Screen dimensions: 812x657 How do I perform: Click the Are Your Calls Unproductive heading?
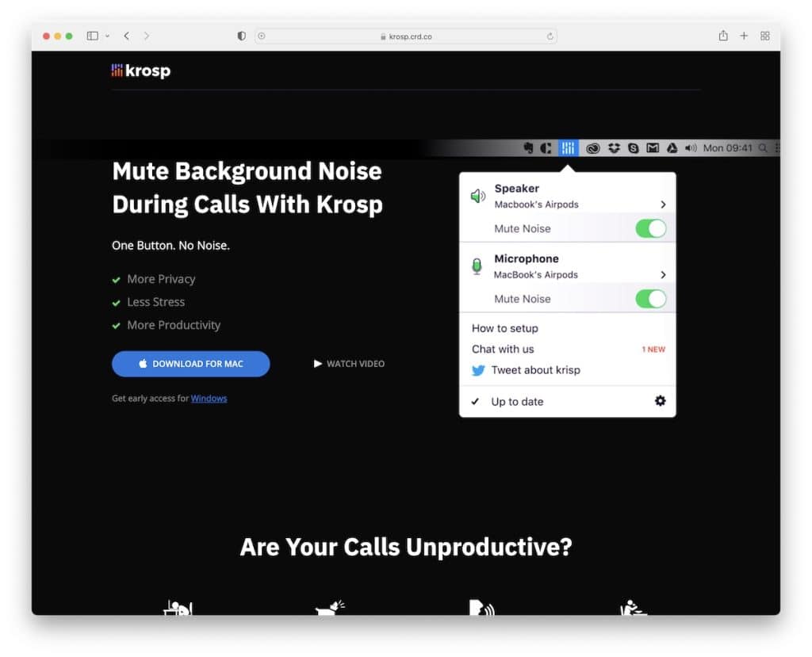(x=406, y=547)
